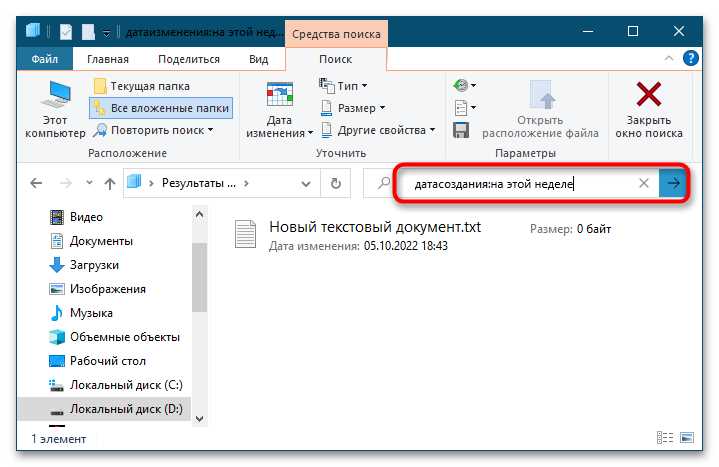Image resolution: width=719 pixels, height=467 pixels.
Task: Maximize the Explorer window
Action: click(x=633, y=31)
